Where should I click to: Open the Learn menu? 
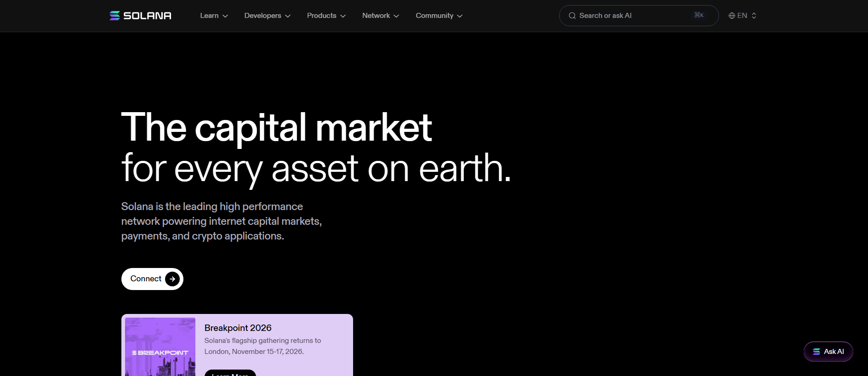point(214,16)
